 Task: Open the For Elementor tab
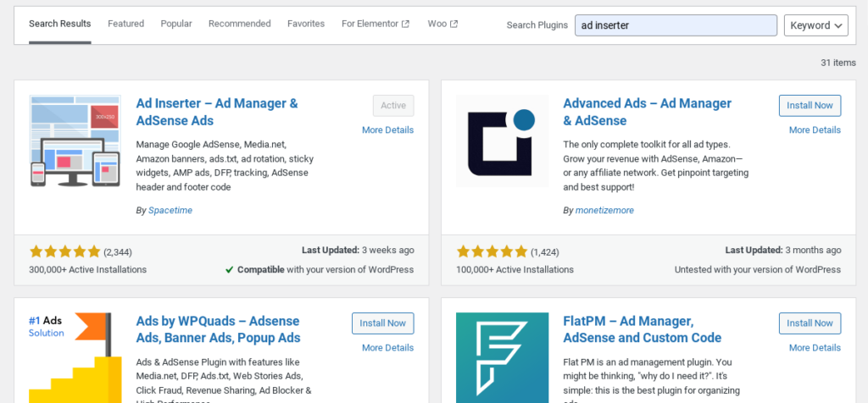point(376,24)
